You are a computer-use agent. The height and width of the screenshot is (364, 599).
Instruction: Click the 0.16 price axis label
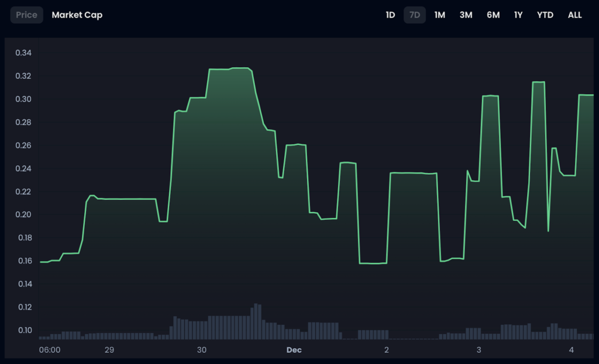point(23,261)
